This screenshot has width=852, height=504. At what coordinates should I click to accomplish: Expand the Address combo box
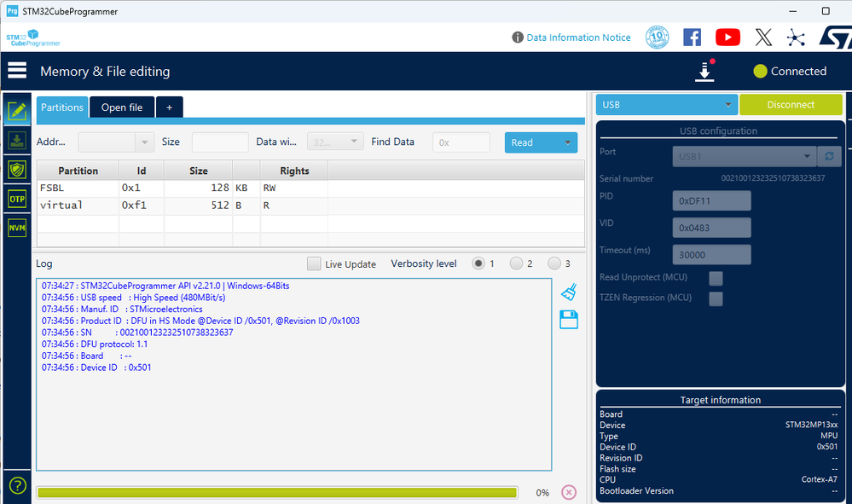[x=144, y=142]
